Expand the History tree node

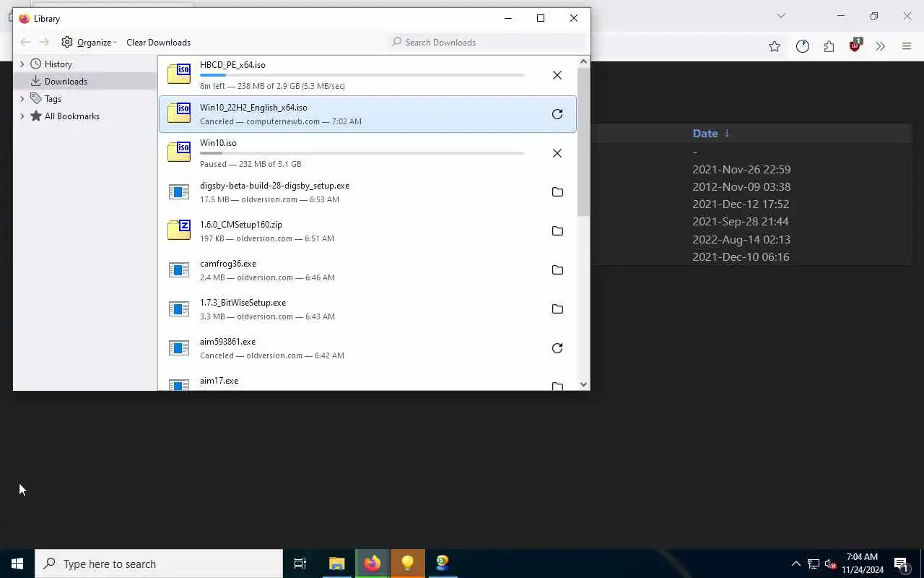22,64
